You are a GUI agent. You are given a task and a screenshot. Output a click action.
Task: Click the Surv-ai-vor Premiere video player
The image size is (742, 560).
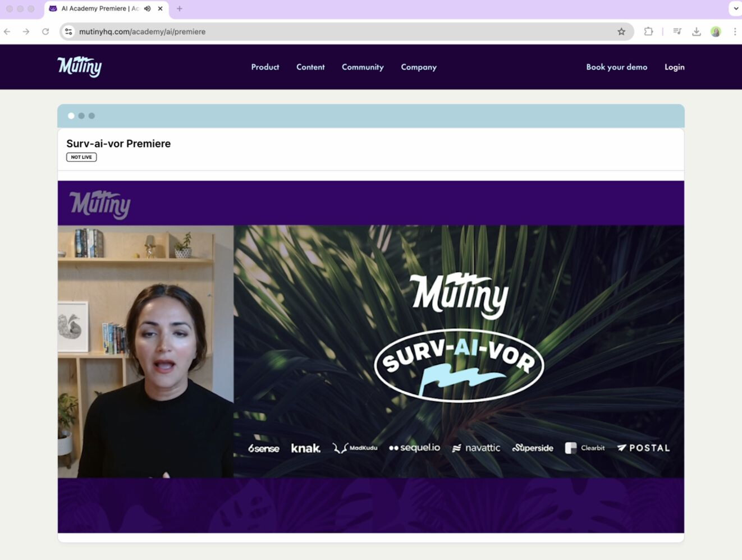pyautogui.click(x=371, y=357)
